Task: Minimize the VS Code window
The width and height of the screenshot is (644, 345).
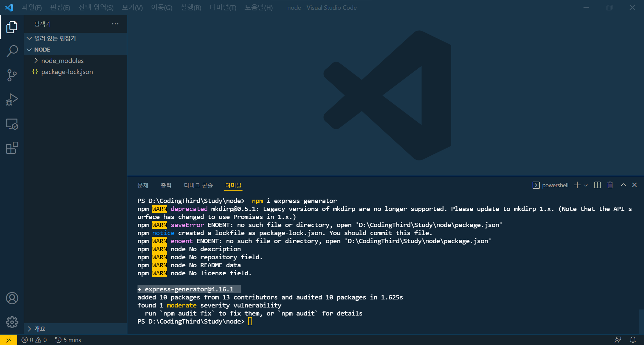Action: (x=586, y=7)
